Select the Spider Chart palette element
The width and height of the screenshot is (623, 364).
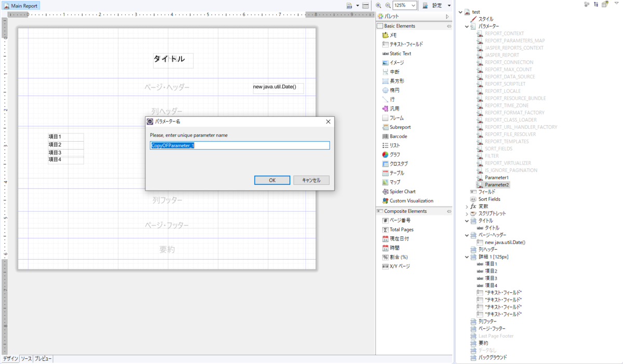(x=399, y=192)
